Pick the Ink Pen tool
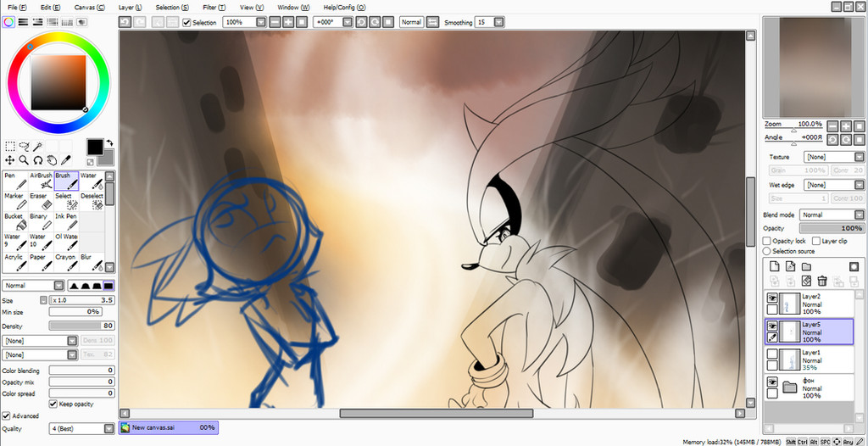 [x=66, y=221]
